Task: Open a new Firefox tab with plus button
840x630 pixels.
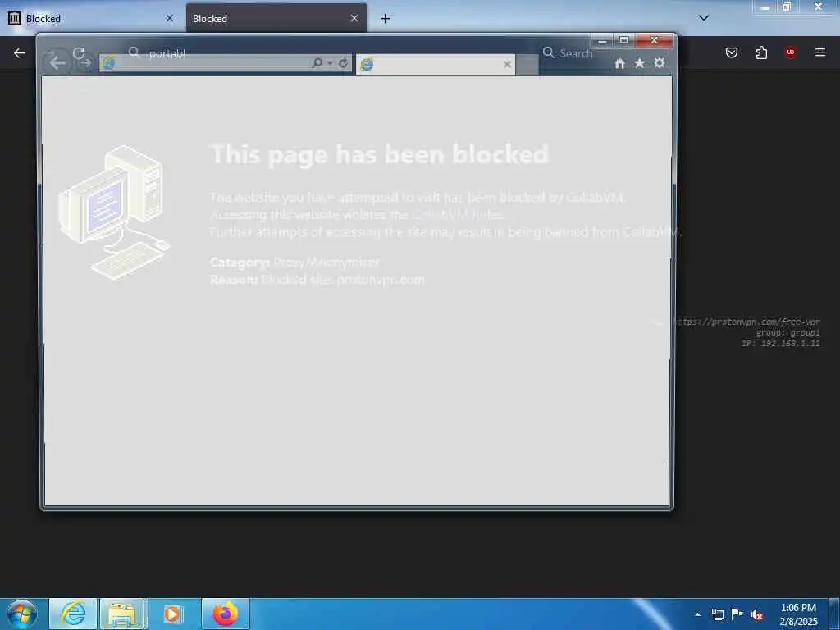Action: pos(386,19)
